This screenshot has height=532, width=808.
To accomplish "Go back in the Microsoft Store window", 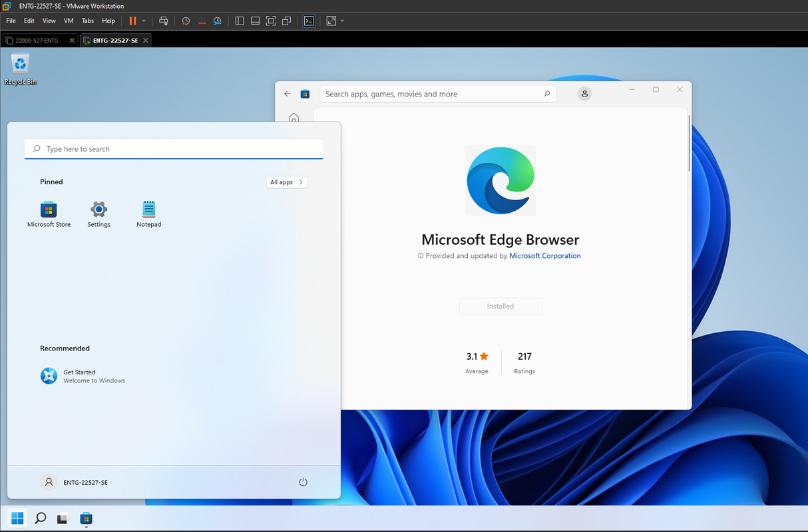I will pos(288,94).
